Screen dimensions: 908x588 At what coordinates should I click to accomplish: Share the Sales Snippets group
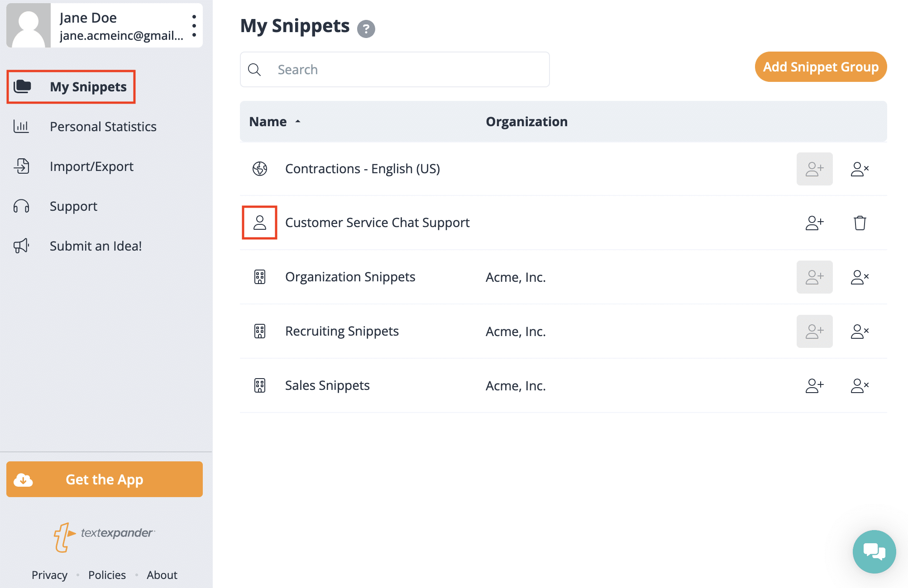click(x=814, y=385)
